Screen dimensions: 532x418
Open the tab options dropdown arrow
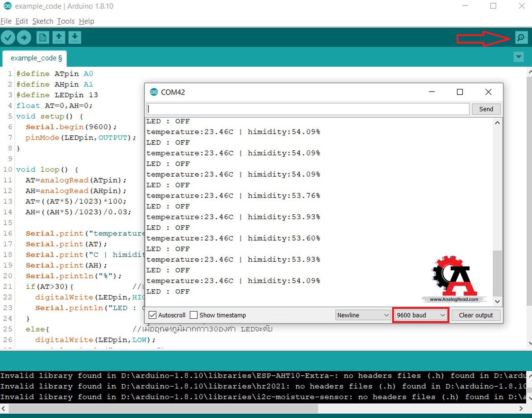[x=519, y=57]
